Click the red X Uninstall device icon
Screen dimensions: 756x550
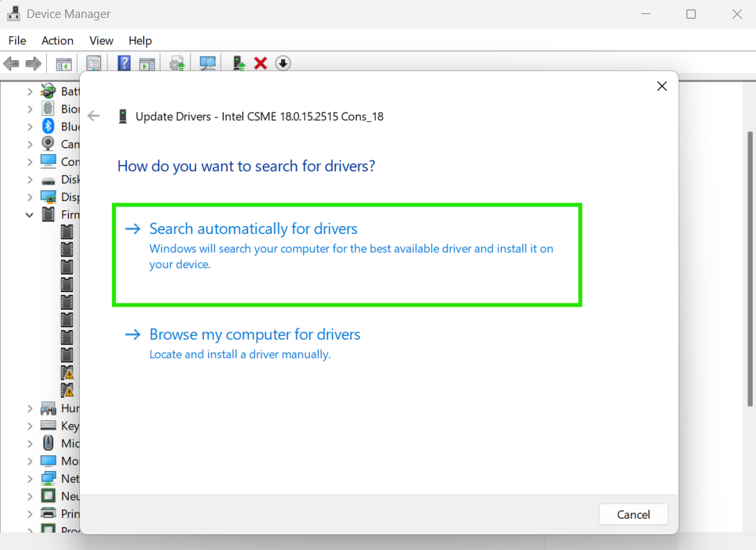click(x=261, y=63)
